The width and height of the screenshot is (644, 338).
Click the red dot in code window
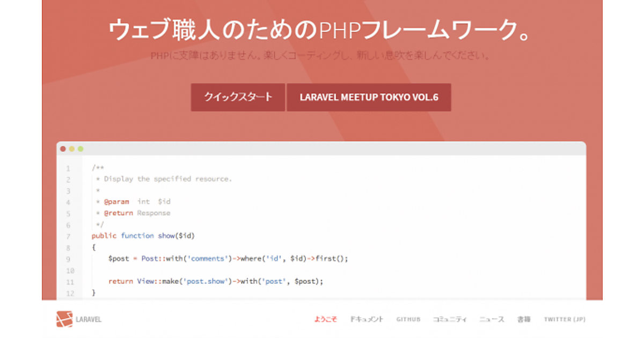tap(63, 149)
